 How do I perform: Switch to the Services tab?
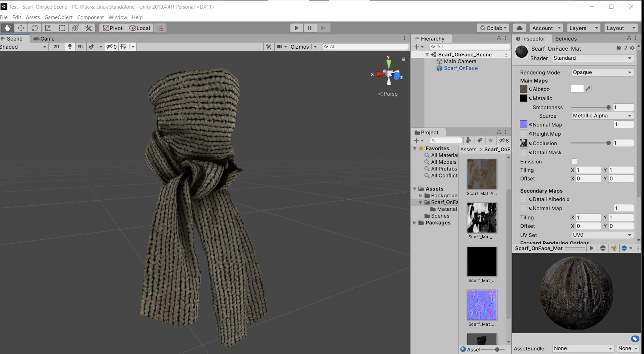(566, 39)
